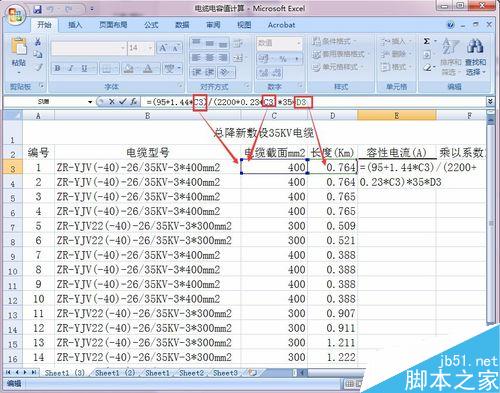
Task: Toggle top vertical alignment
Action: [x=196, y=43]
